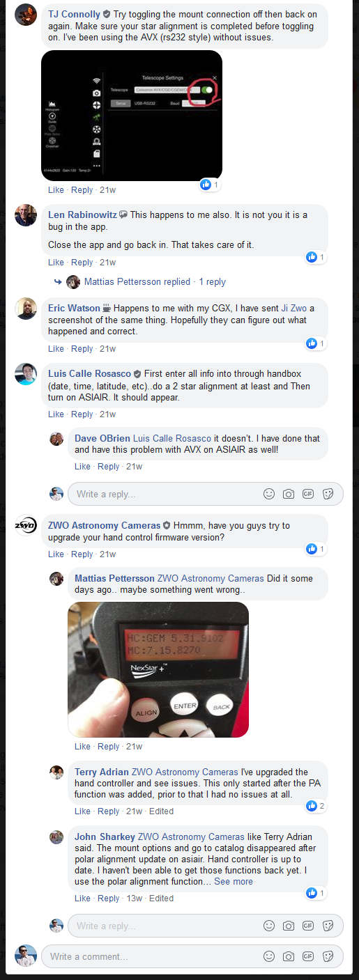
Task: Open ZWO Astronomy Cameras profile picture
Action: 26,526
